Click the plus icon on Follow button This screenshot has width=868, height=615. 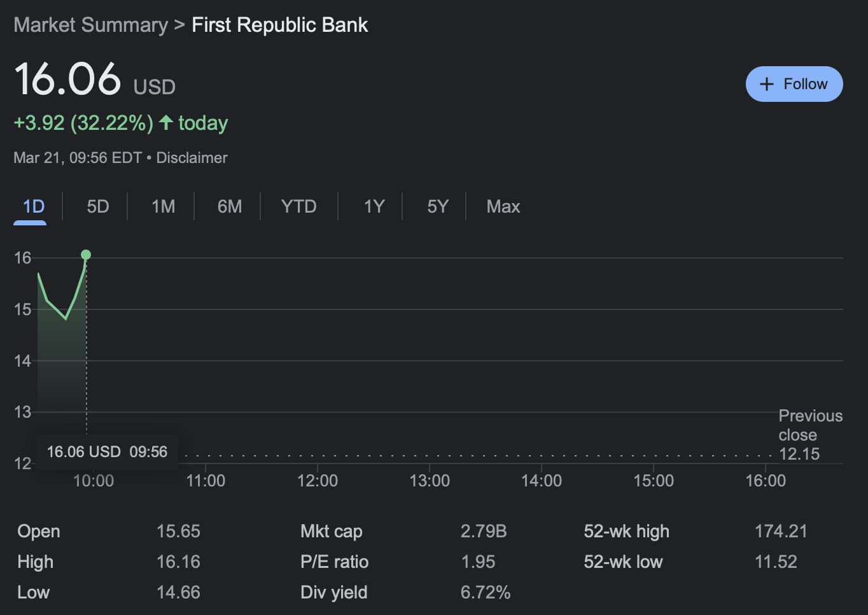pyautogui.click(x=767, y=84)
